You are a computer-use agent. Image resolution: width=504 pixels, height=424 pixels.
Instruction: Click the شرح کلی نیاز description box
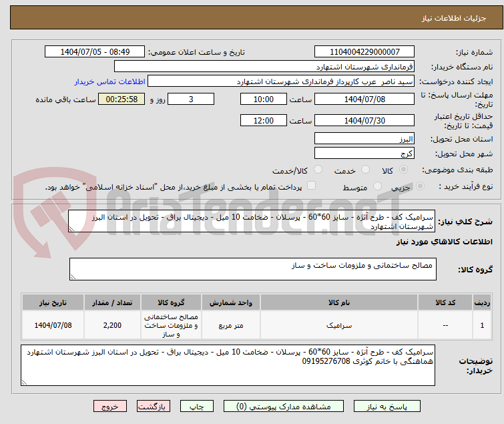click(253, 222)
